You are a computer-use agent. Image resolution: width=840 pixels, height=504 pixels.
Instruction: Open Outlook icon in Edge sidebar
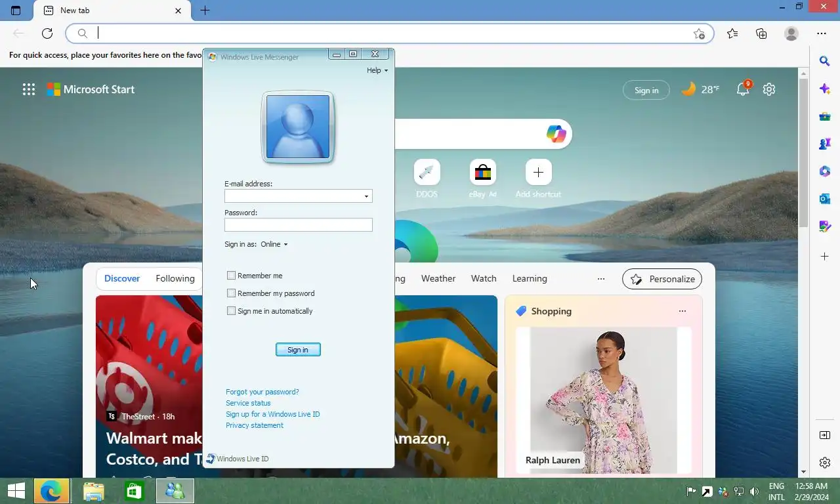(x=825, y=199)
